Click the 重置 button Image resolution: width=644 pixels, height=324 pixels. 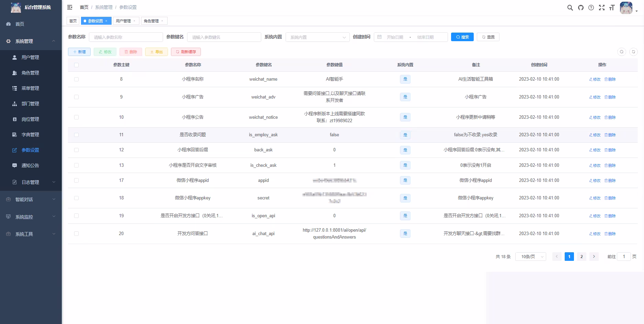pyautogui.click(x=488, y=37)
